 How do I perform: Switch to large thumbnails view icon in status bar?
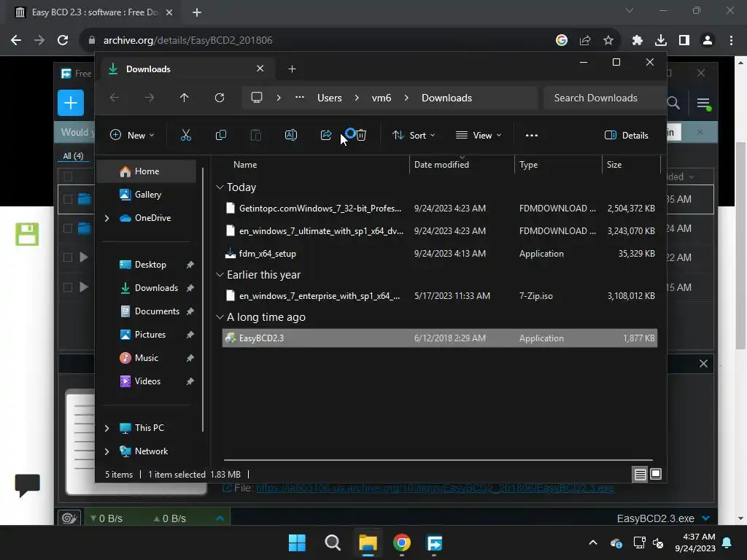pyautogui.click(x=656, y=474)
